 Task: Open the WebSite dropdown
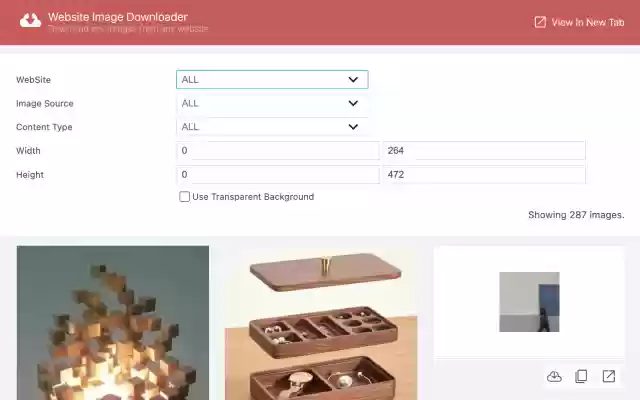tap(272, 80)
